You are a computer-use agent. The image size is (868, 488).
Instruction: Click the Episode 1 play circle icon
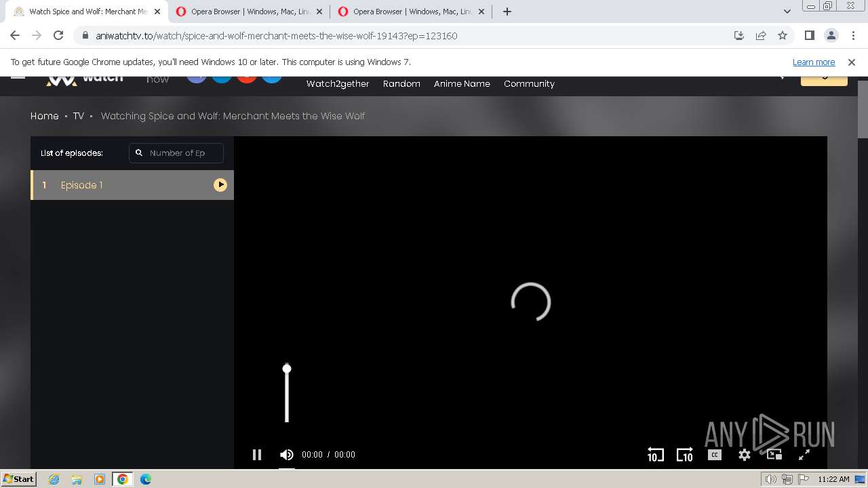(x=220, y=185)
